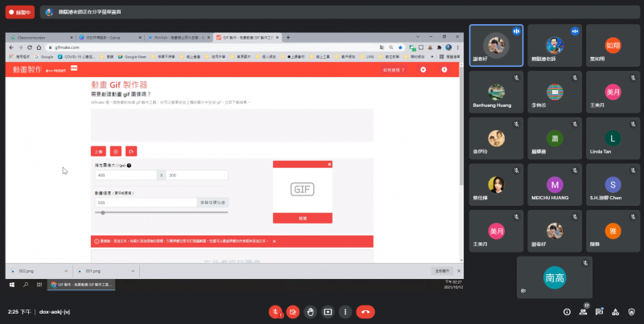This screenshot has height=324, width=644.
Task: Open the Chrome extensions puzzle icon
Action: 439,47
